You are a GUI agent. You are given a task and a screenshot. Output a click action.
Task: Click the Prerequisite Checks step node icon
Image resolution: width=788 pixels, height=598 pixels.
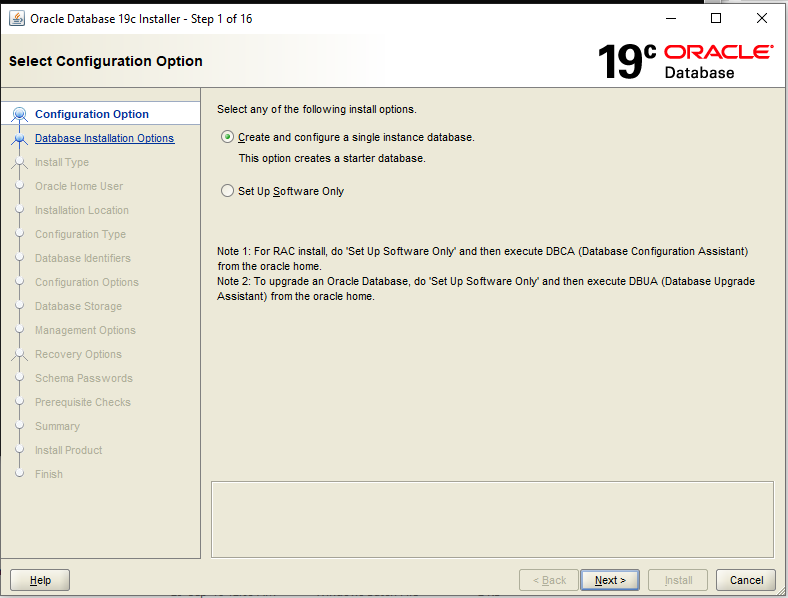click(20, 402)
